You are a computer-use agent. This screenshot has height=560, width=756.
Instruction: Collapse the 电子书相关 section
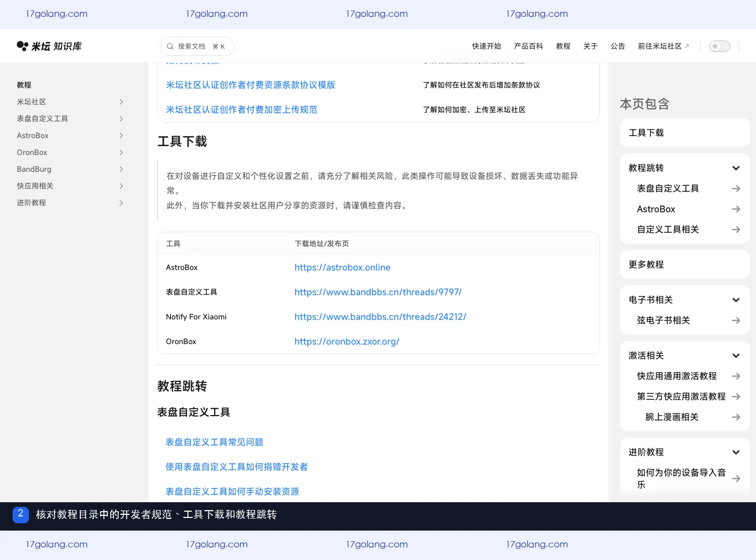coord(736,300)
